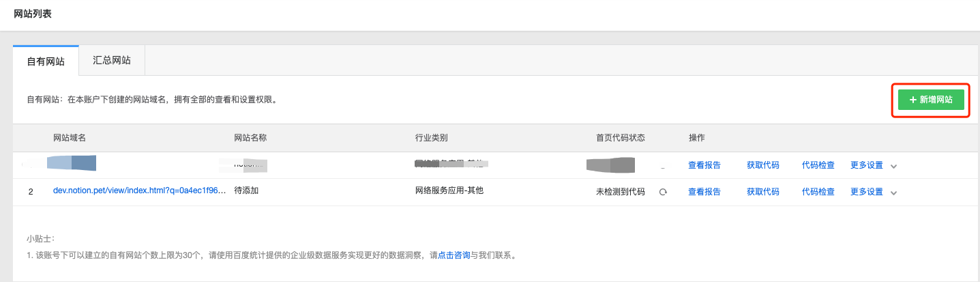Image resolution: width=980 pixels, height=282 pixels.
Task: View report for dev.notion.pet row
Action: [x=704, y=192]
